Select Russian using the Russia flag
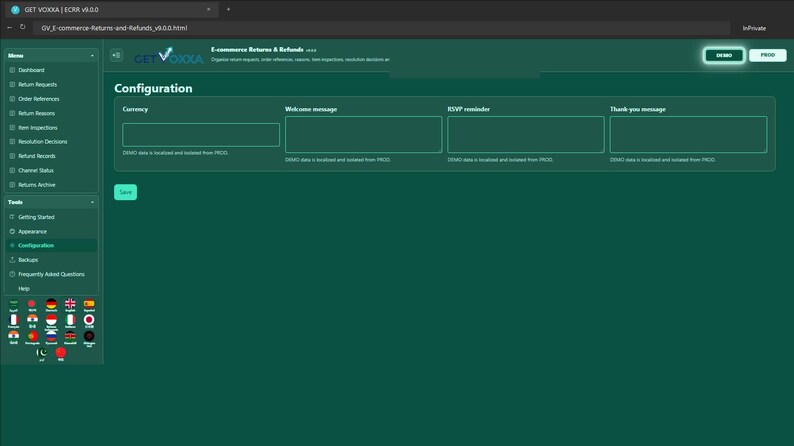The image size is (794, 446). click(x=51, y=337)
